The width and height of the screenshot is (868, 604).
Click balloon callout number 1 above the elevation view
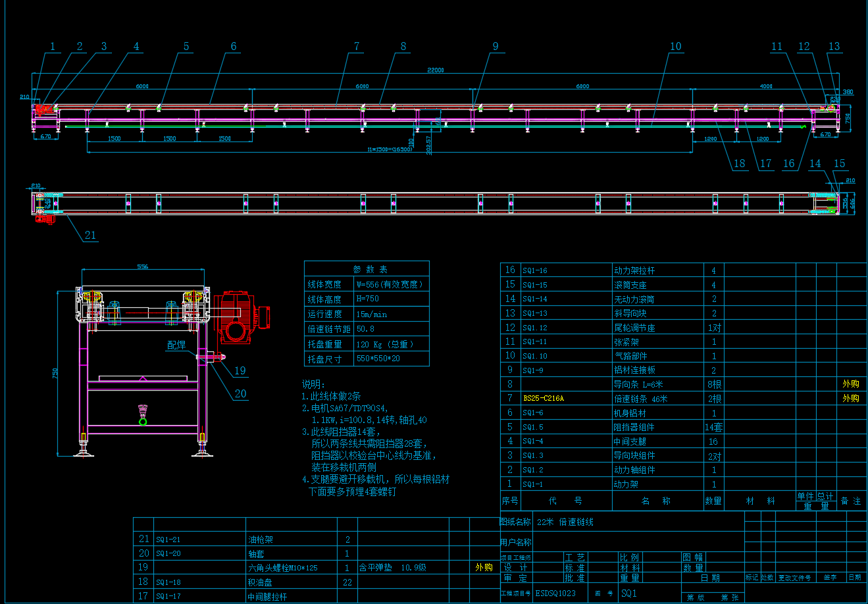pos(52,47)
